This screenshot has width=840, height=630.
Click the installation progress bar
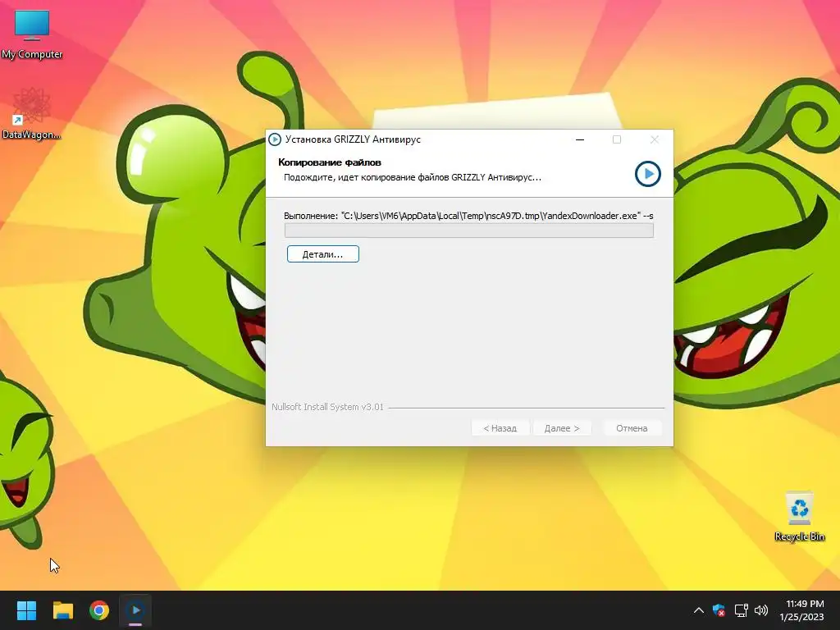point(468,231)
